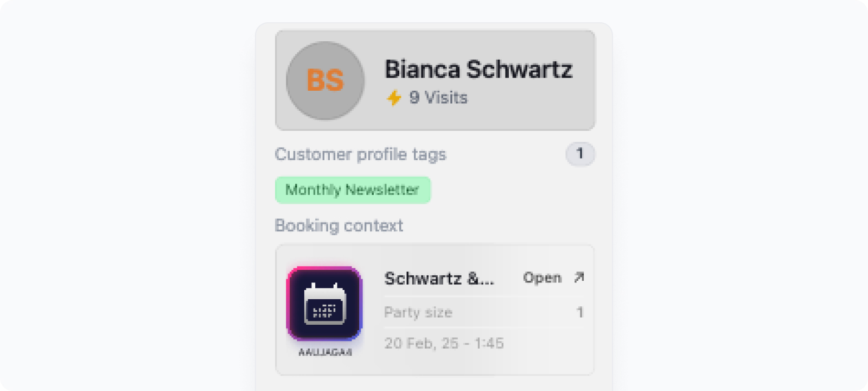Select the Bianca Schwartz profile header card
The width and height of the screenshot is (868, 391).
(x=435, y=80)
